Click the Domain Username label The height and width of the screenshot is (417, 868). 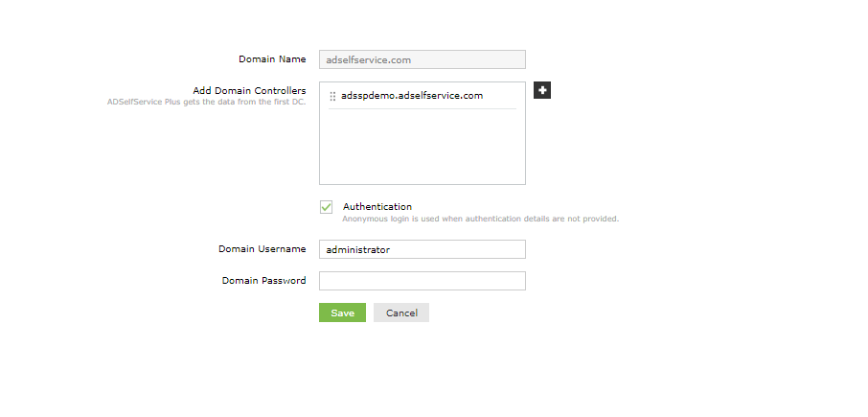262,249
